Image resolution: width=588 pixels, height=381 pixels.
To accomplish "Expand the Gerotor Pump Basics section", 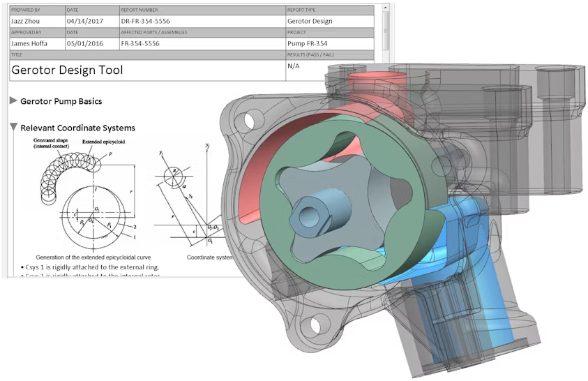I will pyautogui.click(x=13, y=101).
